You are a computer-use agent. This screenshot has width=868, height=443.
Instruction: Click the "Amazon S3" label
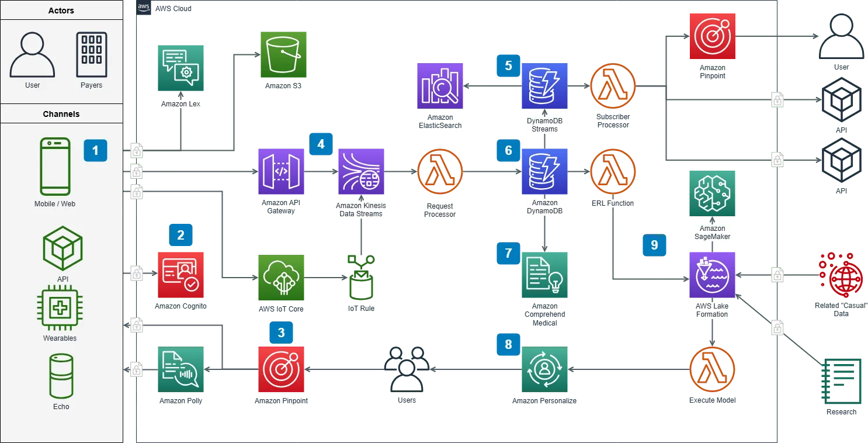pyautogui.click(x=283, y=86)
